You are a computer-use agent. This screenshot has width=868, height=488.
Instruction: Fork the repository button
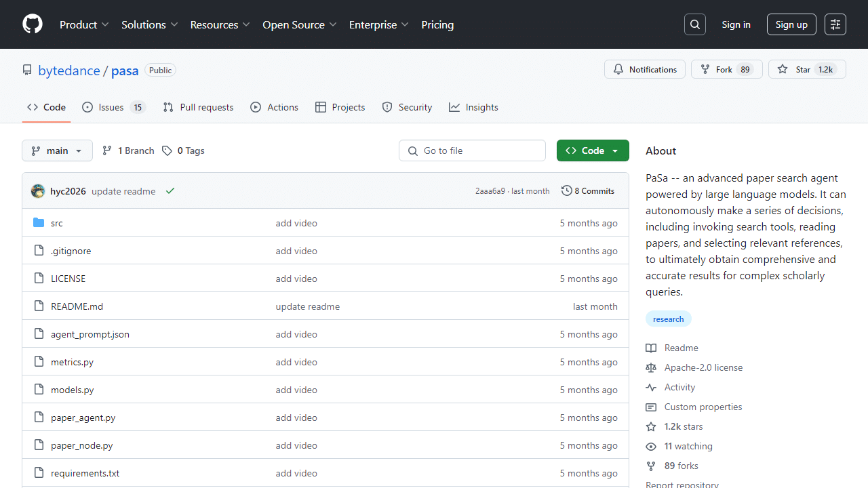pyautogui.click(x=727, y=69)
